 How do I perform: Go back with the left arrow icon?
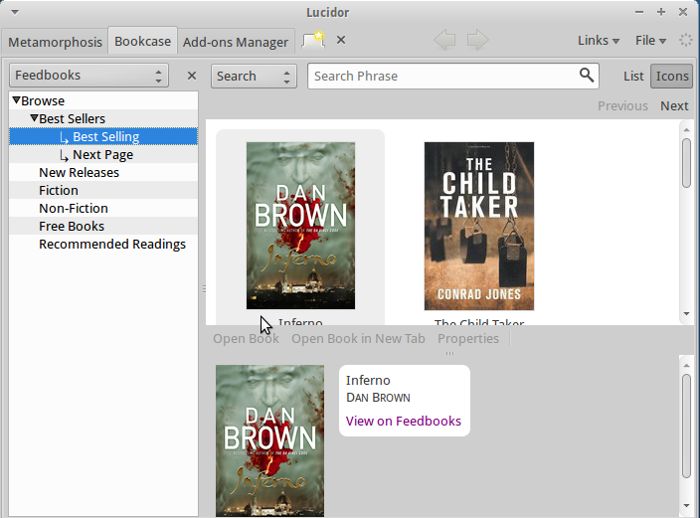pos(445,40)
